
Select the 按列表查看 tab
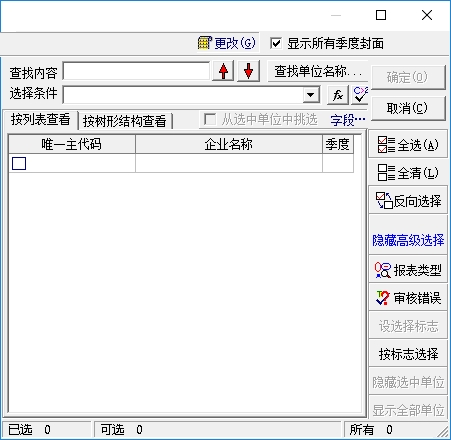click(x=40, y=119)
